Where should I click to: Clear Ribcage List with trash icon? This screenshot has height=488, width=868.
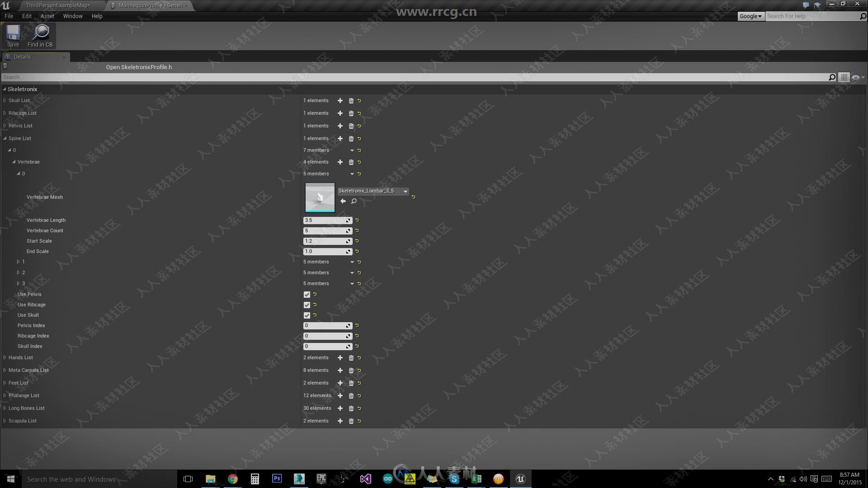click(x=351, y=113)
